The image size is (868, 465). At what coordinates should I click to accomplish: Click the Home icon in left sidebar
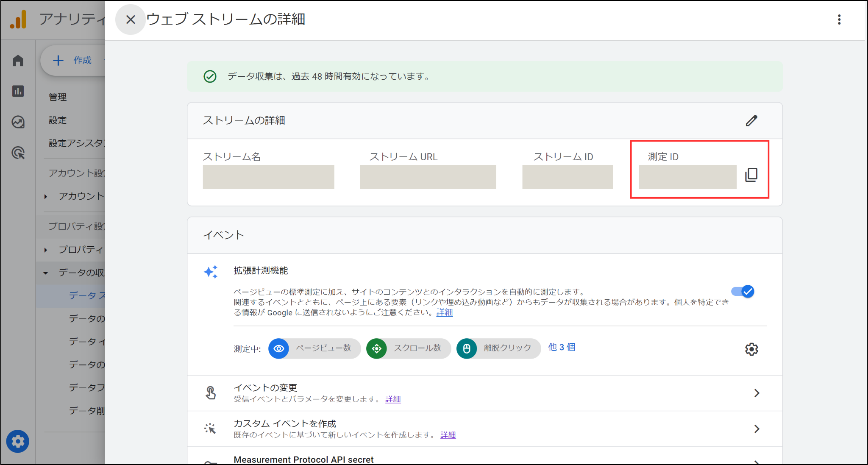[x=18, y=61]
